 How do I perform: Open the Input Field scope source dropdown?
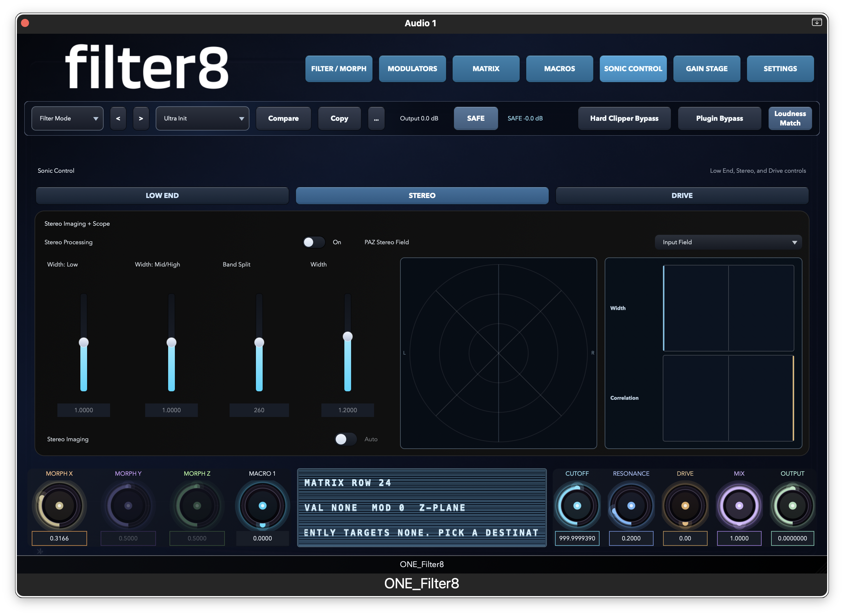pyautogui.click(x=728, y=242)
